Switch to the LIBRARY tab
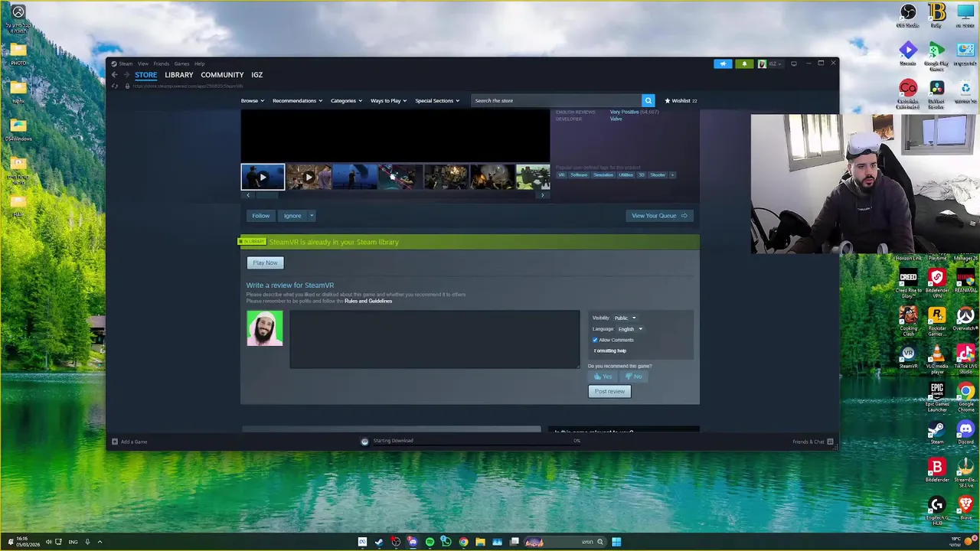This screenshot has height=551, width=980. (178, 75)
